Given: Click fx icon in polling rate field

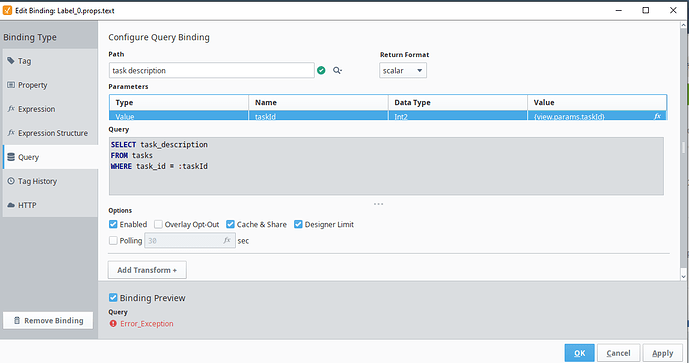Looking at the screenshot, I should pyautogui.click(x=227, y=240).
